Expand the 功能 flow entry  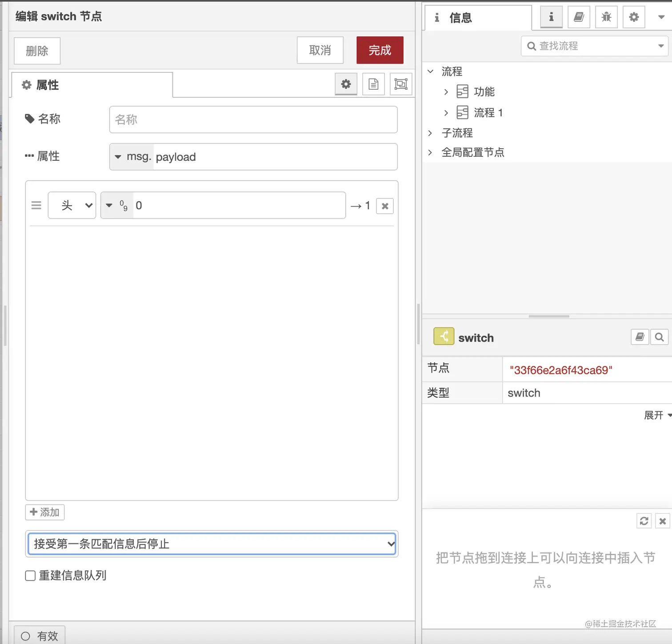point(446,92)
